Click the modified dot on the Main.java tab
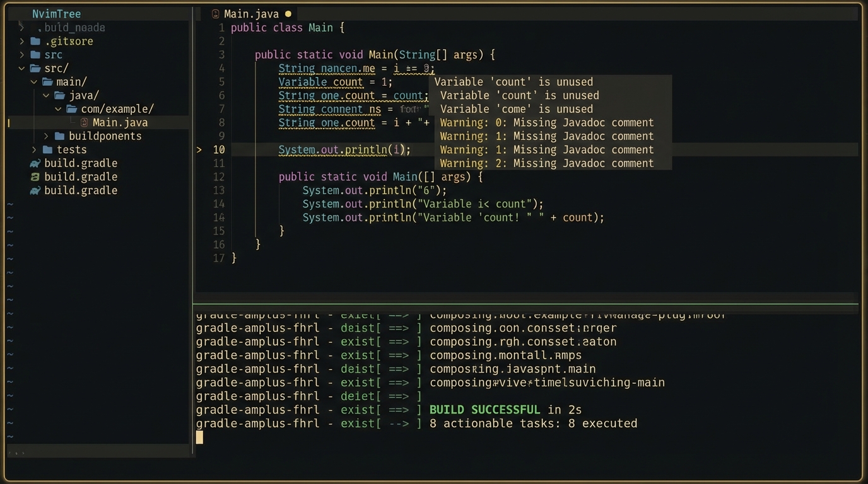The width and height of the screenshot is (868, 484). [288, 14]
